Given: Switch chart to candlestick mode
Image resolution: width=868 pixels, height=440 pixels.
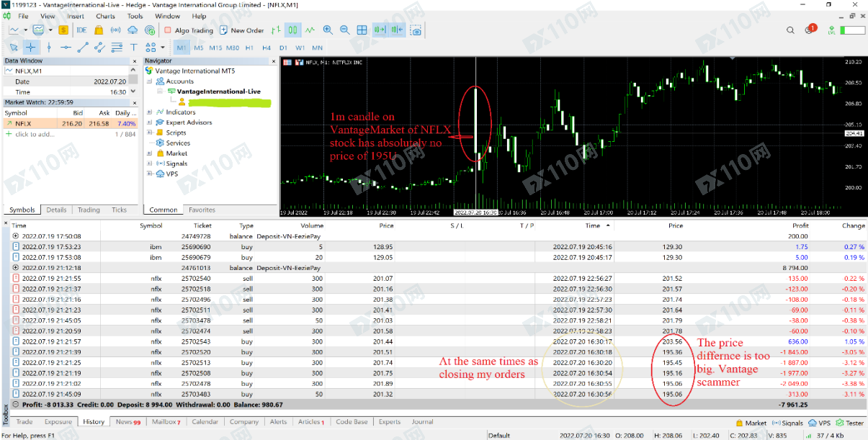Looking at the screenshot, I should (293, 30).
